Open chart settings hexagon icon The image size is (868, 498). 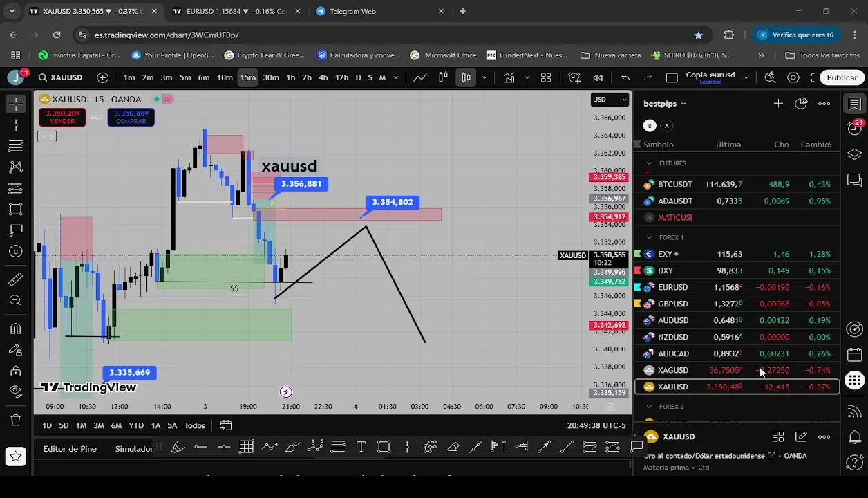click(793, 77)
